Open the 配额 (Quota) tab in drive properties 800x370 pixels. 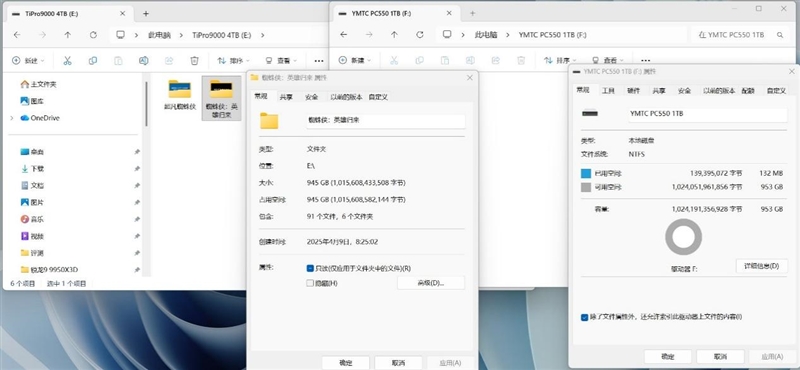pos(748,91)
